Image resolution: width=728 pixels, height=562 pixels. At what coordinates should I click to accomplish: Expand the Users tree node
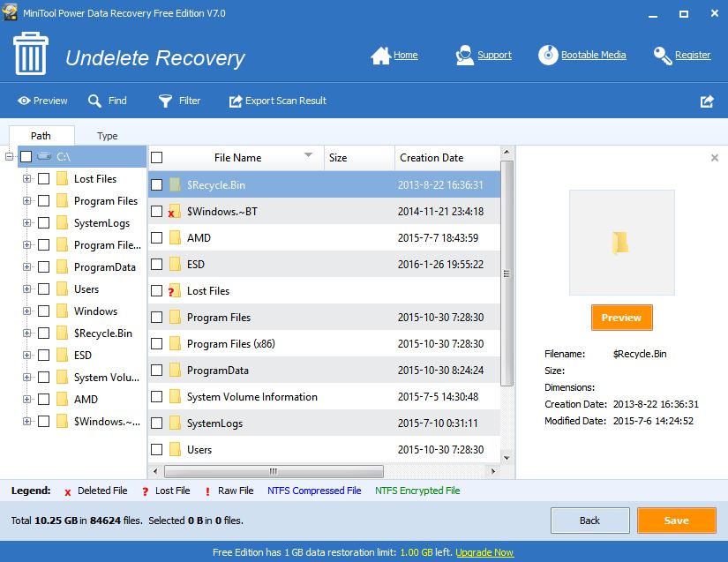pyautogui.click(x=27, y=288)
